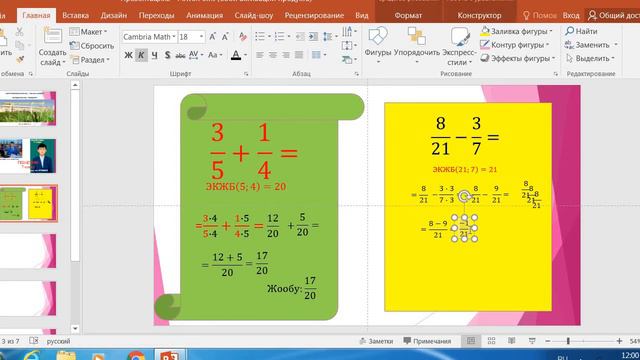
Task: Toggle italic К formatting
Action: (141, 55)
